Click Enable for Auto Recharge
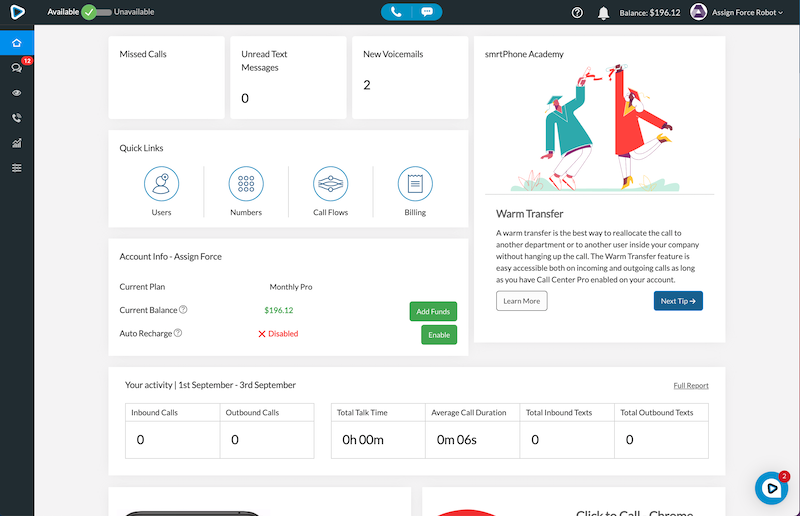The height and width of the screenshot is (516, 800). [x=438, y=335]
